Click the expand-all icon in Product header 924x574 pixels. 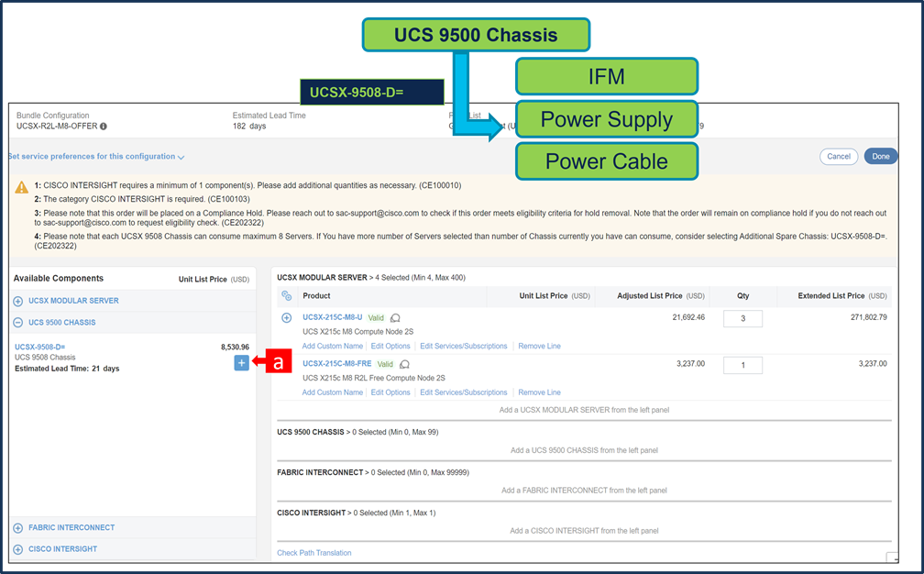(x=287, y=296)
